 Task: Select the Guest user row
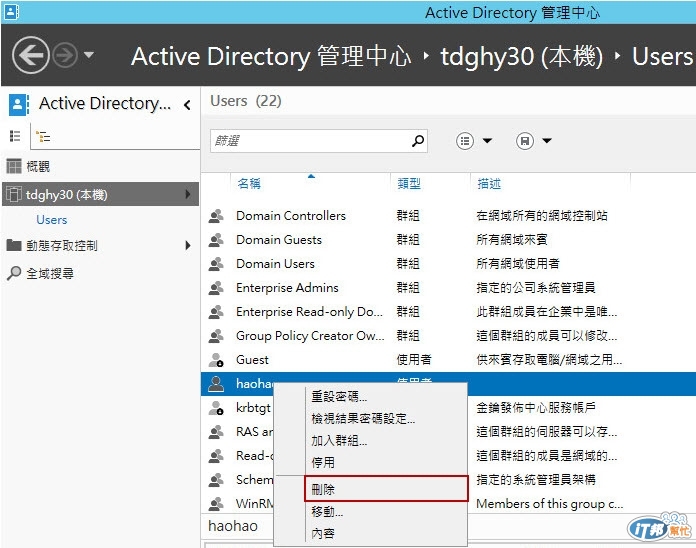click(x=448, y=359)
